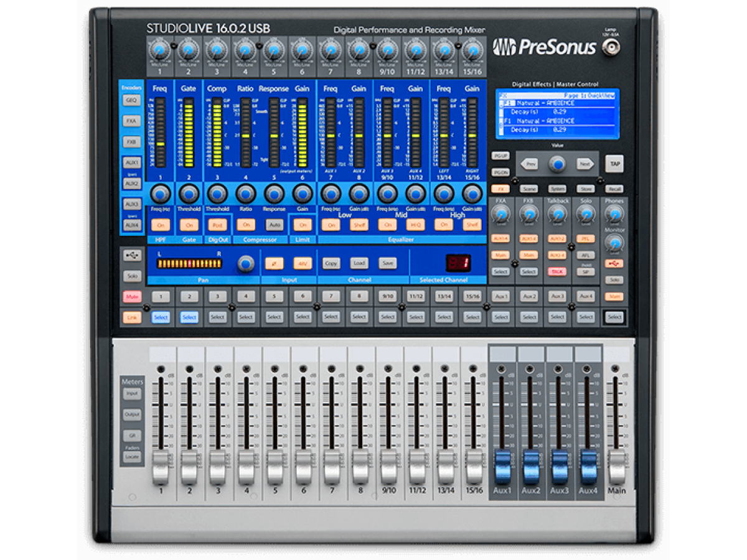
Task: Click the Selected Channel red LED display
Action: (458, 263)
